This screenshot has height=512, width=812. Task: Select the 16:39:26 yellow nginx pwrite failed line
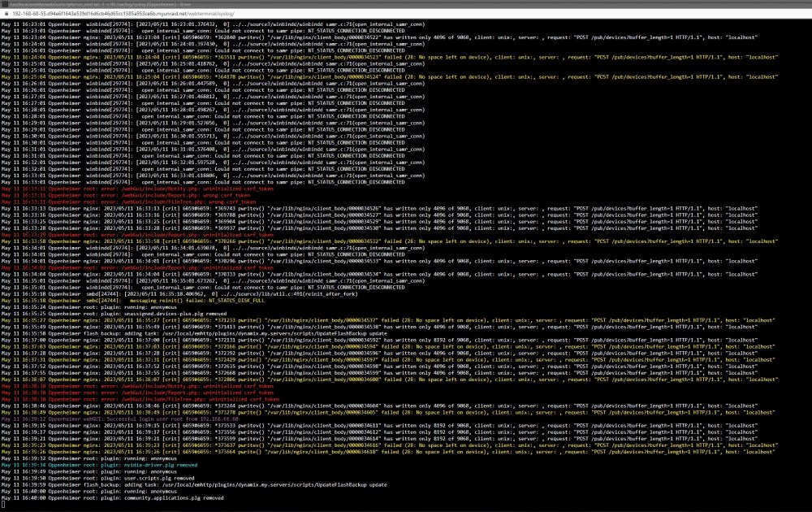tap(388, 452)
